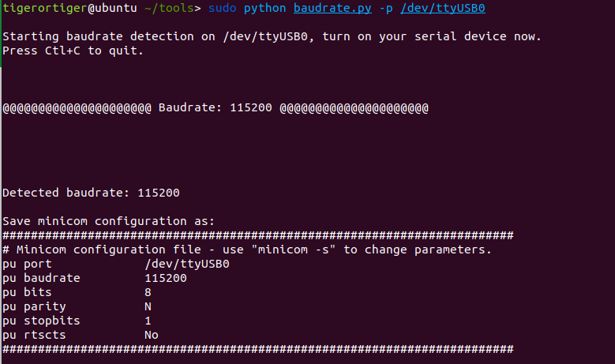615x364 pixels.
Task: Click the 'Baudrate: 115200' banner text
Action: click(216, 107)
